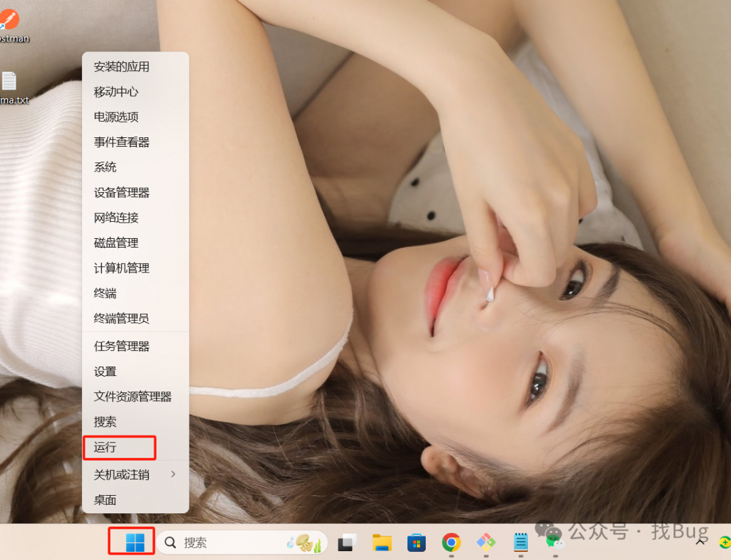Choose 搜索 in the context menu
This screenshot has height=560, width=731.
tap(135, 421)
